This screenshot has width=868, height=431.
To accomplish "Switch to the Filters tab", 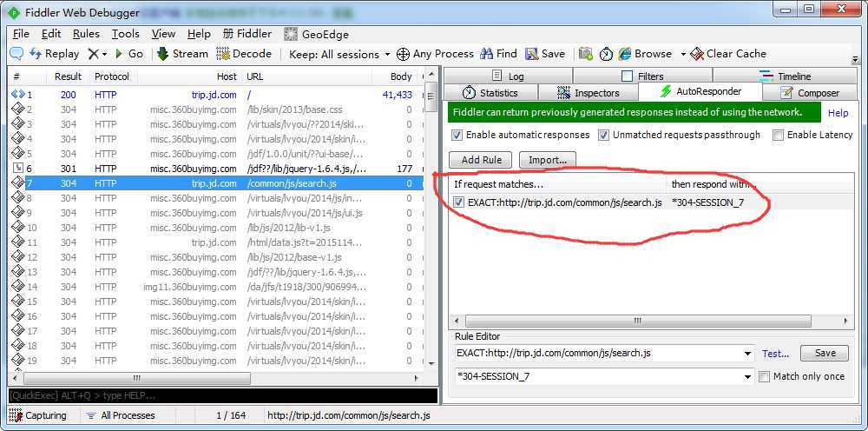I will coord(642,76).
